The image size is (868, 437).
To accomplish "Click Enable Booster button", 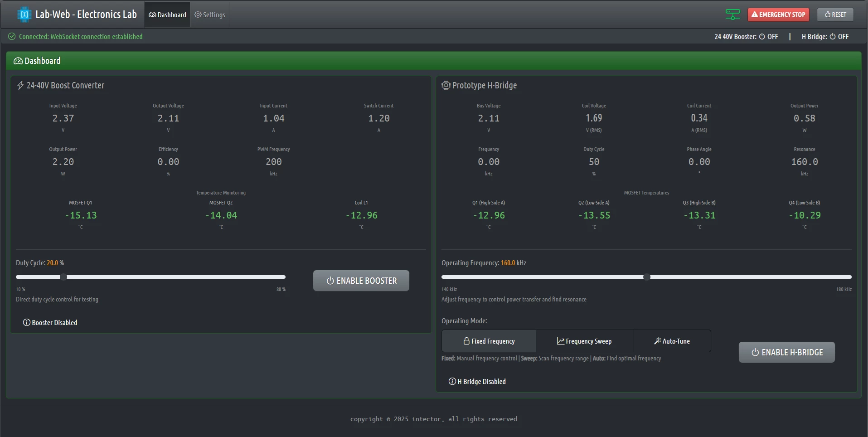I will coord(361,281).
